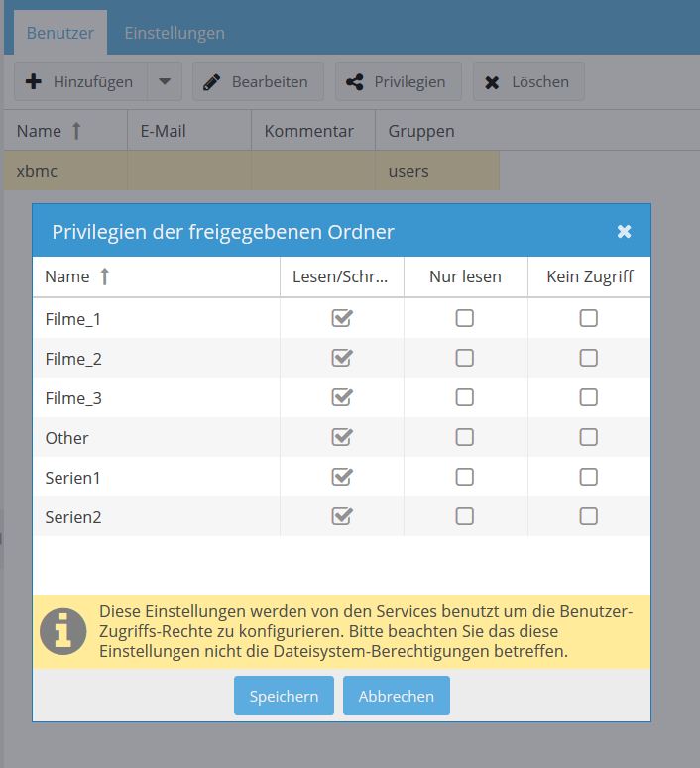Click the Speichern button
The height and width of the screenshot is (768, 700).
pyautogui.click(x=284, y=696)
